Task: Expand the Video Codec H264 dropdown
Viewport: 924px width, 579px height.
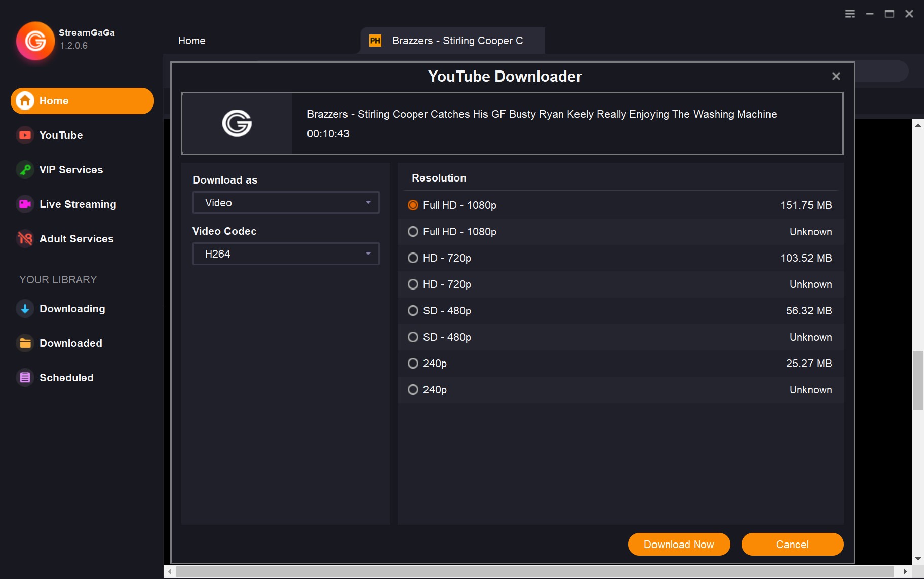Action: [x=286, y=254]
